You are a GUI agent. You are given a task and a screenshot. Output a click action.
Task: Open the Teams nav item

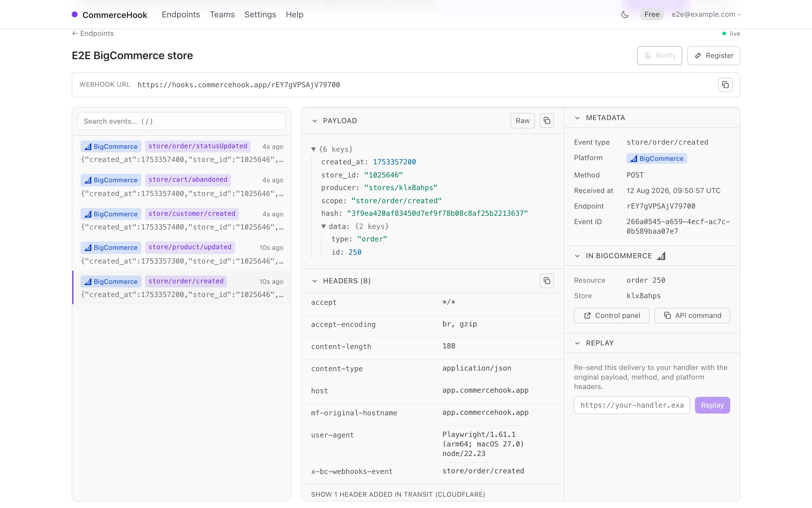[222, 14]
